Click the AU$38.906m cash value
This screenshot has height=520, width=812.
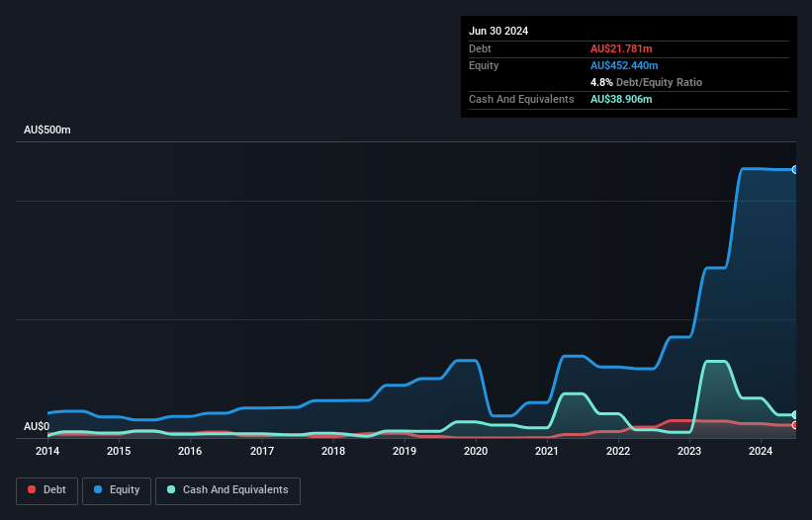621,99
